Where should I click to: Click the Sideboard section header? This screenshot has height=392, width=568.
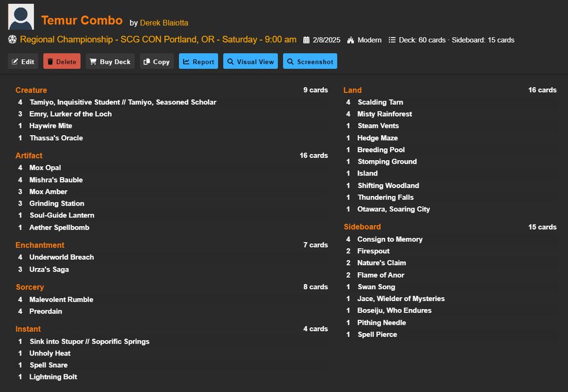362,227
